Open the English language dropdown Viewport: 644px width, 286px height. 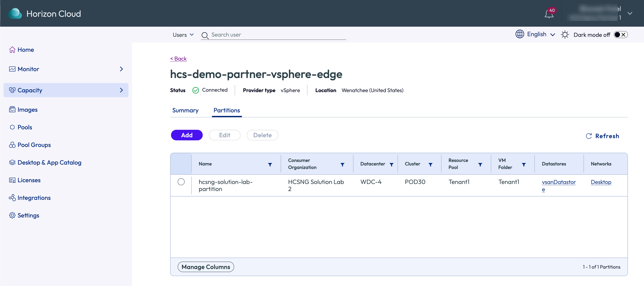(541, 34)
